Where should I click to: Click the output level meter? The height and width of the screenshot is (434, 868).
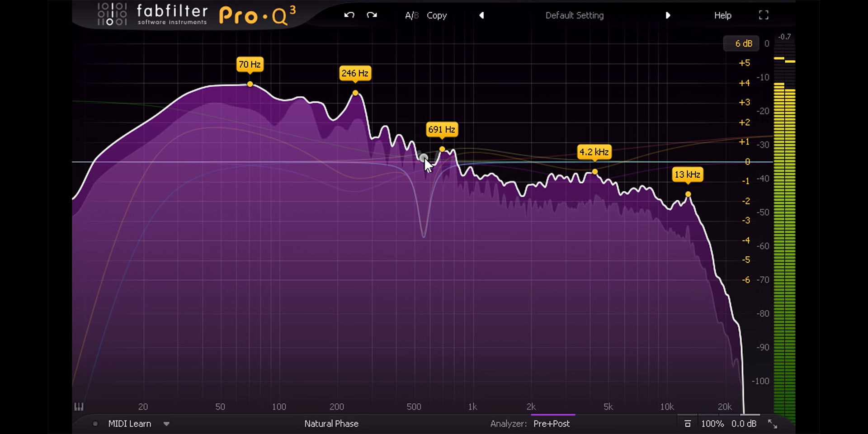tap(784, 235)
